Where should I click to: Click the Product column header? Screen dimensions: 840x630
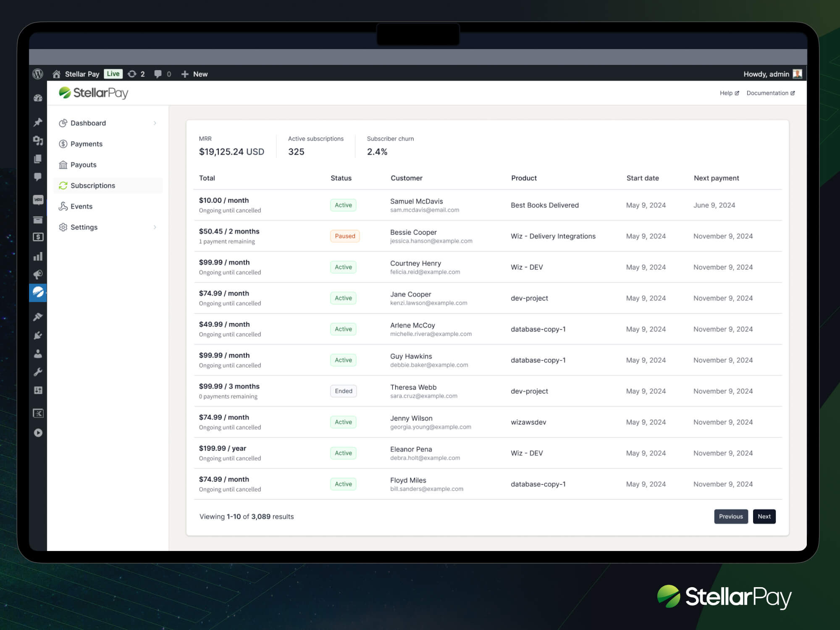[x=524, y=178]
